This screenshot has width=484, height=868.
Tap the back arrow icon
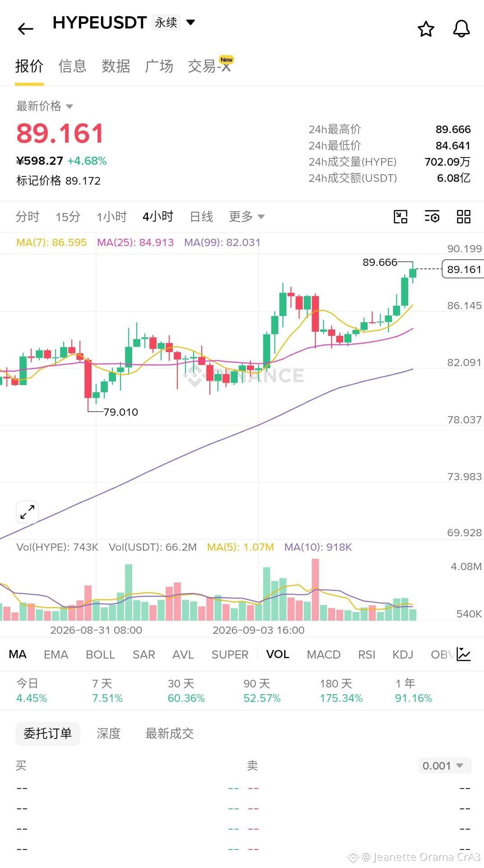tap(26, 29)
